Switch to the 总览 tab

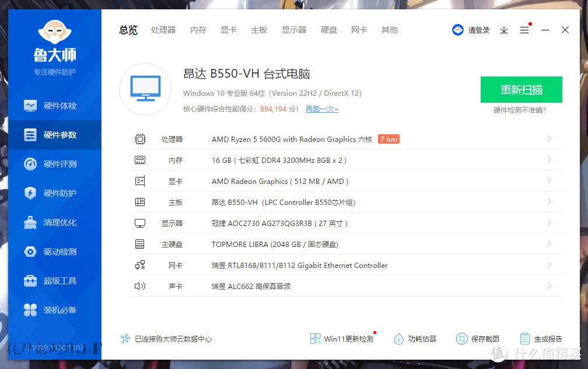(128, 30)
